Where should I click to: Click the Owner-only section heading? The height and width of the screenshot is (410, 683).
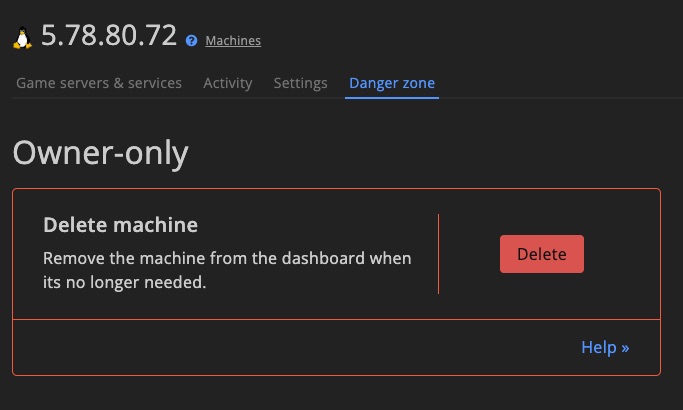pos(101,153)
